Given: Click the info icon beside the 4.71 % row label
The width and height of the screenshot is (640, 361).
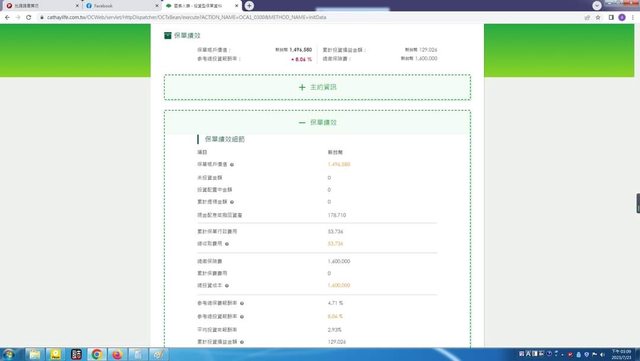Looking at the screenshot, I should (242, 303).
